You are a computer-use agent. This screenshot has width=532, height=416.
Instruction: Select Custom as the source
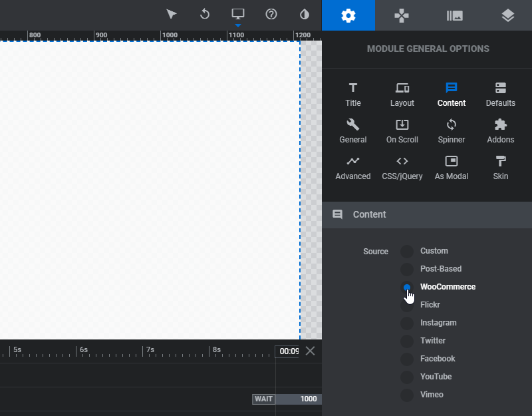click(407, 252)
